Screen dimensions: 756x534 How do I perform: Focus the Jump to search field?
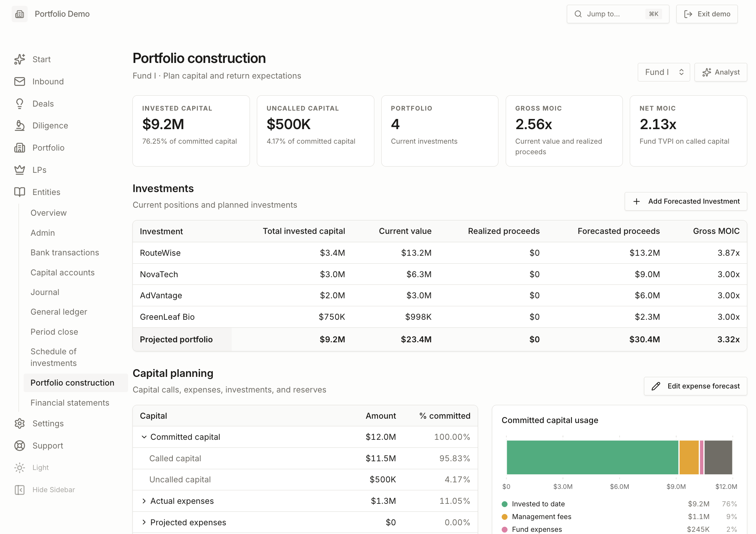click(x=618, y=14)
